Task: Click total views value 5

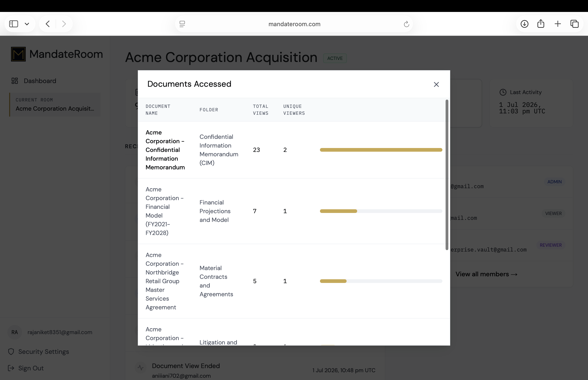Action: 255,281
